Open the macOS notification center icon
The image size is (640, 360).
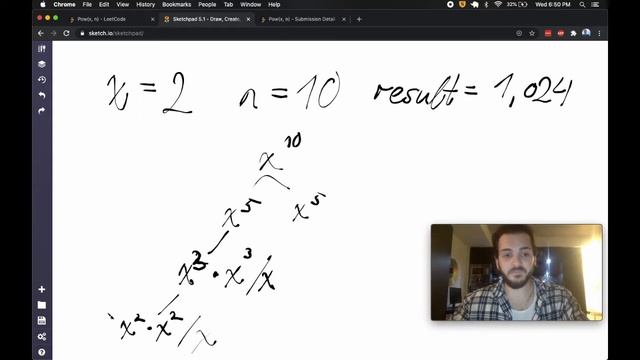[x=595, y=4]
